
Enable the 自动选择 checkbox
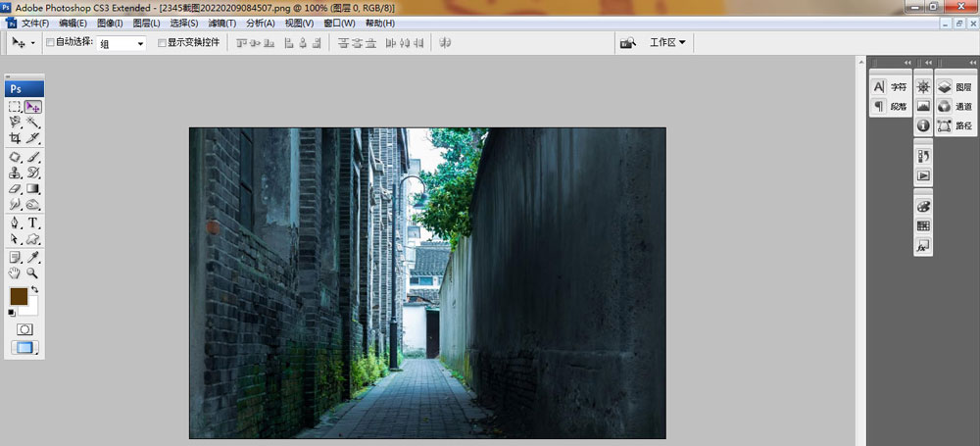[x=51, y=42]
